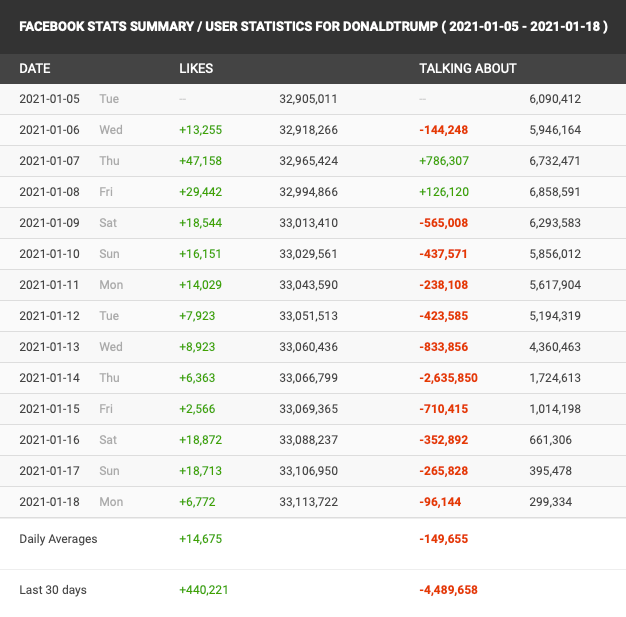Select the Daily Averages row label

pos(58,539)
